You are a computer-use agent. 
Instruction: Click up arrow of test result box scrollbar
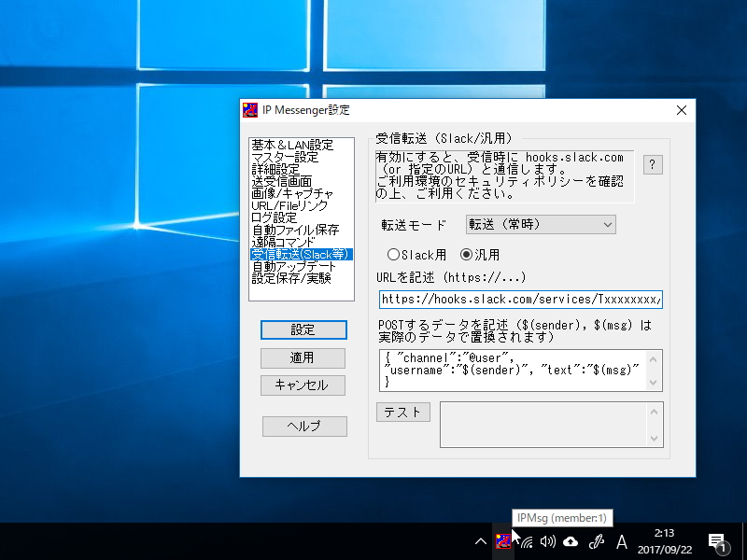654,412
